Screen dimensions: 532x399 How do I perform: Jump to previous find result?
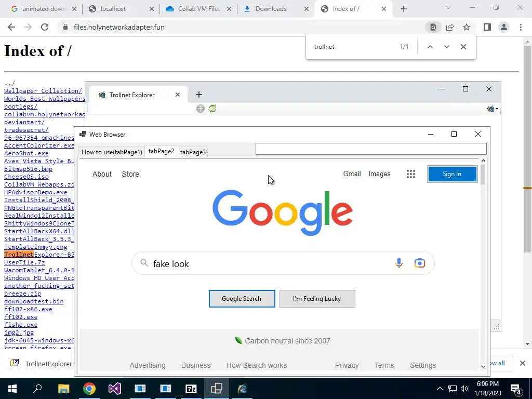pos(430,47)
